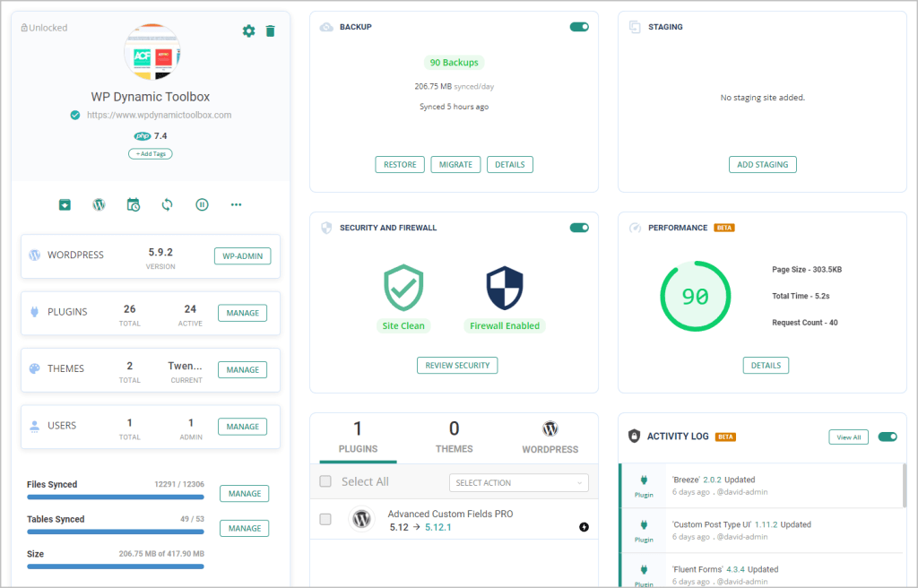This screenshot has width=918, height=588.
Task: Click the ADD STAGING button
Action: pyautogui.click(x=762, y=165)
